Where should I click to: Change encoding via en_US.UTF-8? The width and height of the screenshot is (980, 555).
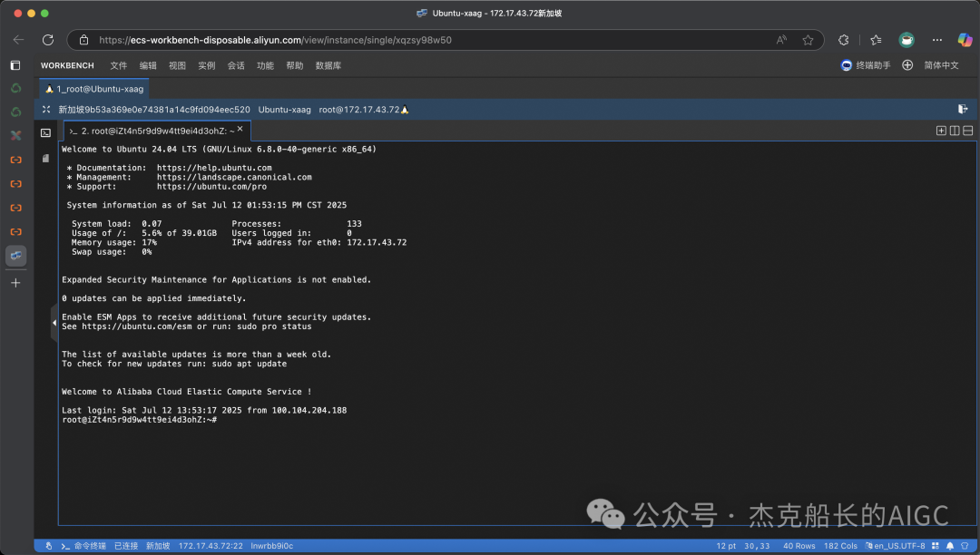point(895,546)
